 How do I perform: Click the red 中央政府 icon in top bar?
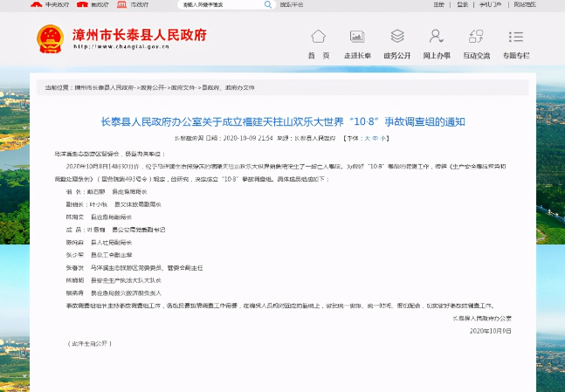(x=37, y=4)
